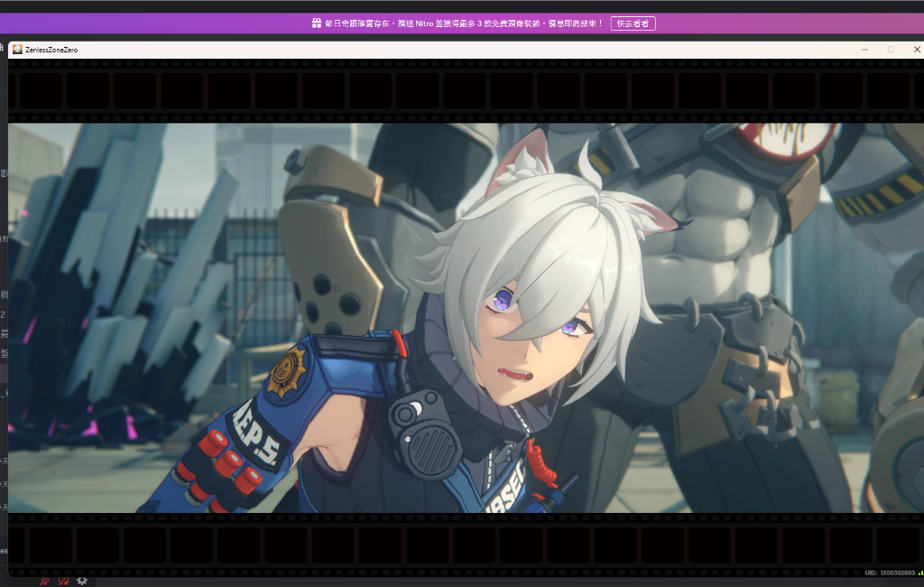Unmute the microphone in the Discord user panel
The image size is (924, 587).
pyautogui.click(x=44, y=582)
